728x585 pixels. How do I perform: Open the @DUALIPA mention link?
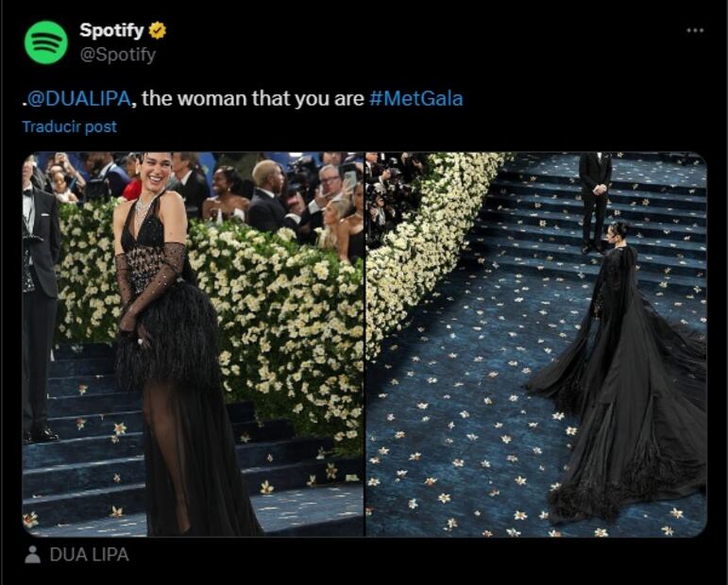pyautogui.click(x=78, y=99)
